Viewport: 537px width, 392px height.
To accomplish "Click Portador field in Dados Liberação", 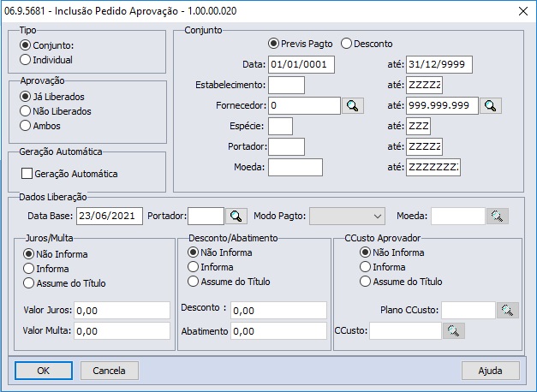I will 206,216.
